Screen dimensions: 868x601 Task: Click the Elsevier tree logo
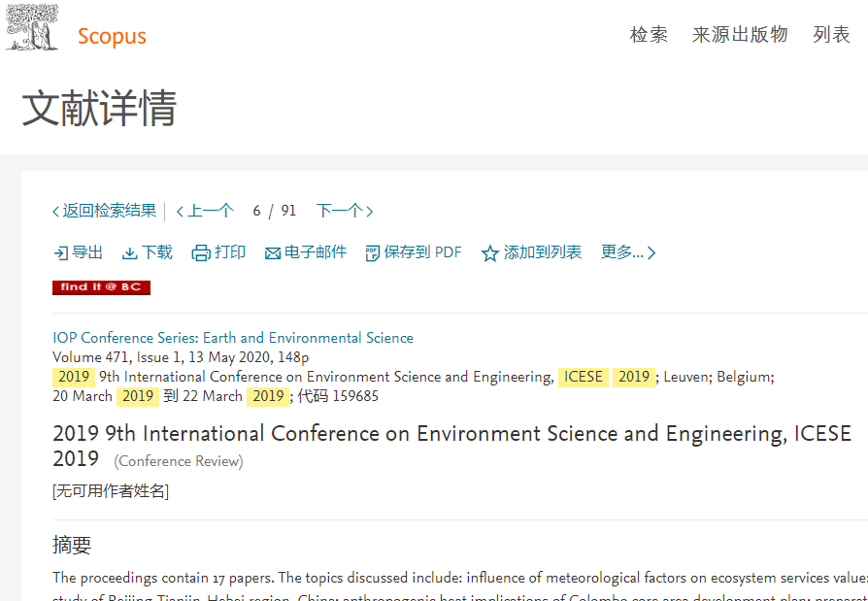(x=32, y=27)
